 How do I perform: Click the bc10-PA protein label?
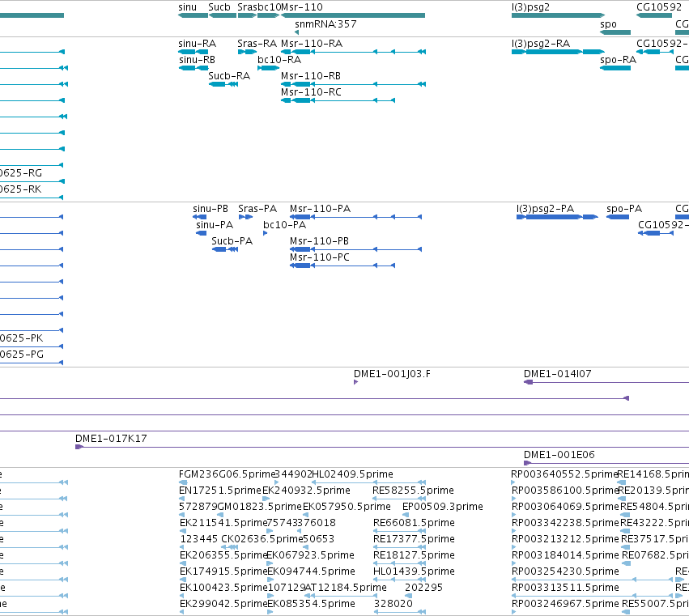click(284, 225)
